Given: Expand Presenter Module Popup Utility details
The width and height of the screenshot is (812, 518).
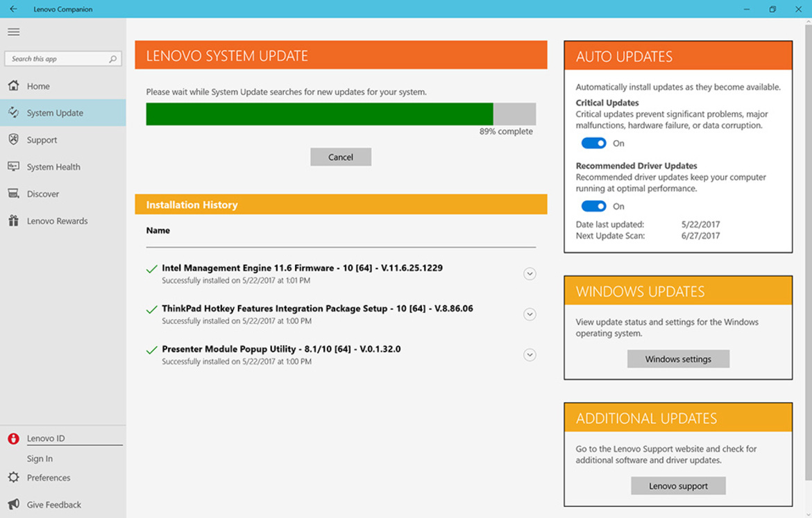Looking at the screenshot, I should click(x=530, y=354).
